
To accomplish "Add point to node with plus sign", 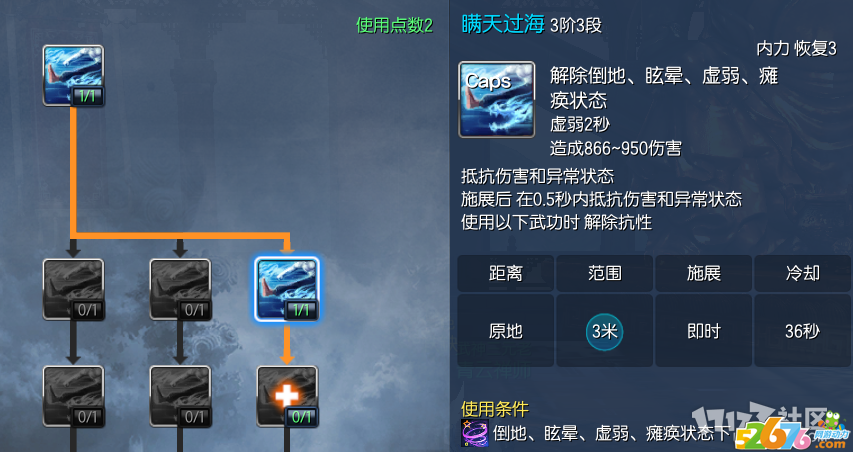I will pyautogui.click(x=287, y=396).
